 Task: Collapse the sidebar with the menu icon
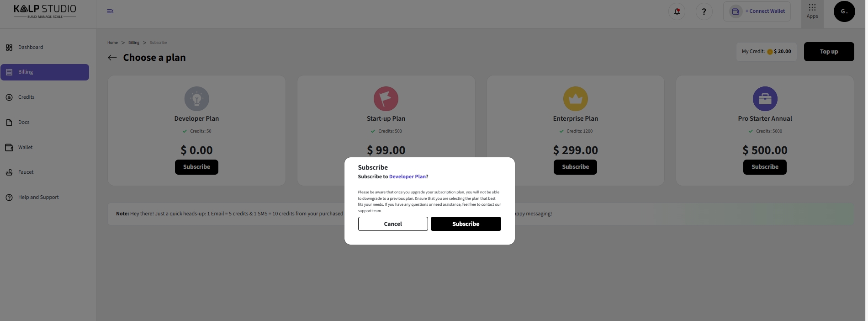pos(110,11)
